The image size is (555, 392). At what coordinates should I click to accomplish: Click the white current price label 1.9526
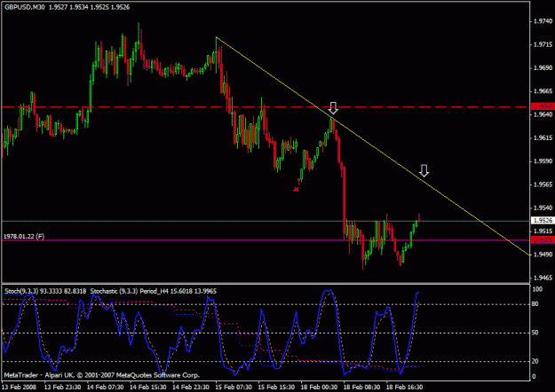[x=543, y=221]
